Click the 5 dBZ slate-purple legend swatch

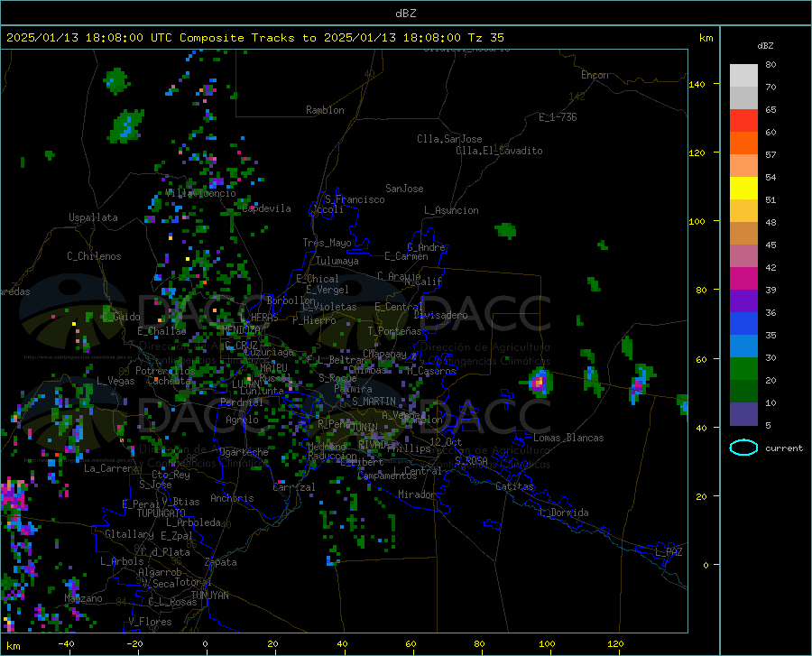pyautogui.click(x=743, y=413)
